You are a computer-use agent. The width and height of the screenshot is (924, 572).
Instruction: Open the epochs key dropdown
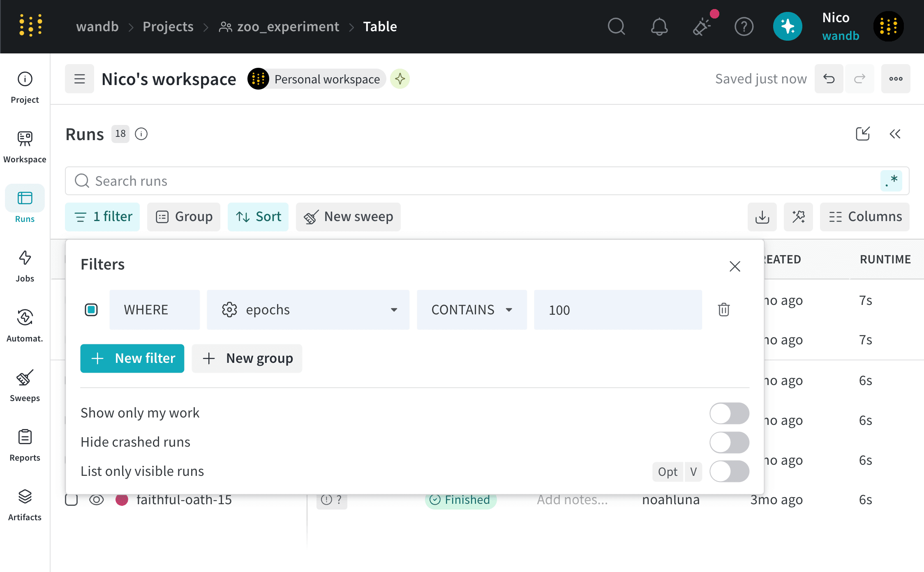[308, 309]
